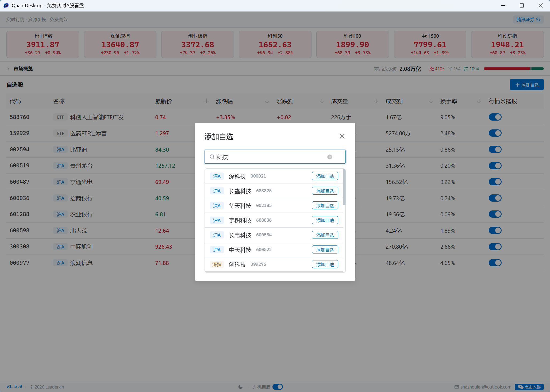Screen dimensions: 550x392
Task: Toggle 行情条播报 for 亨通光电
Action: click(495, 182)
